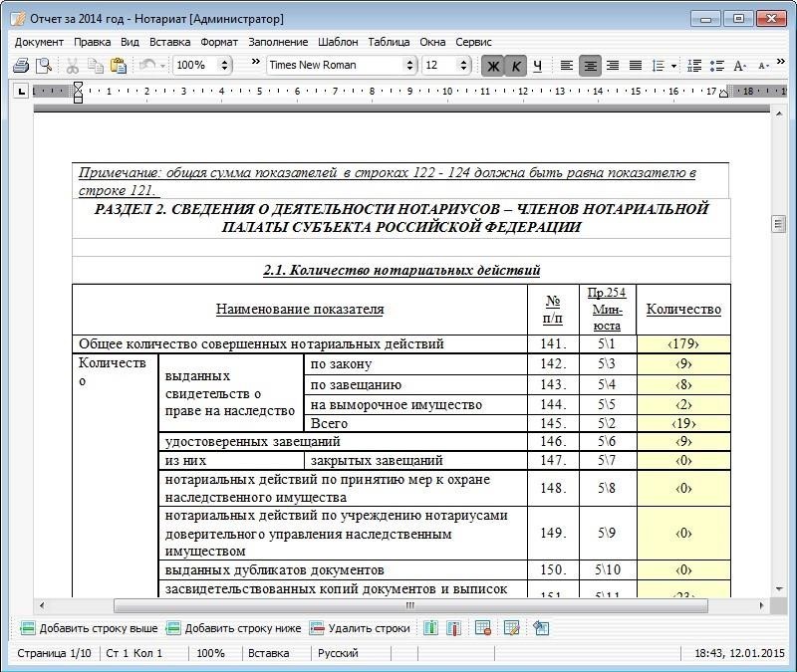Click the line spacing icon
Image resolution: width=797 pixels, height=672 pixels.
[659, 66]
